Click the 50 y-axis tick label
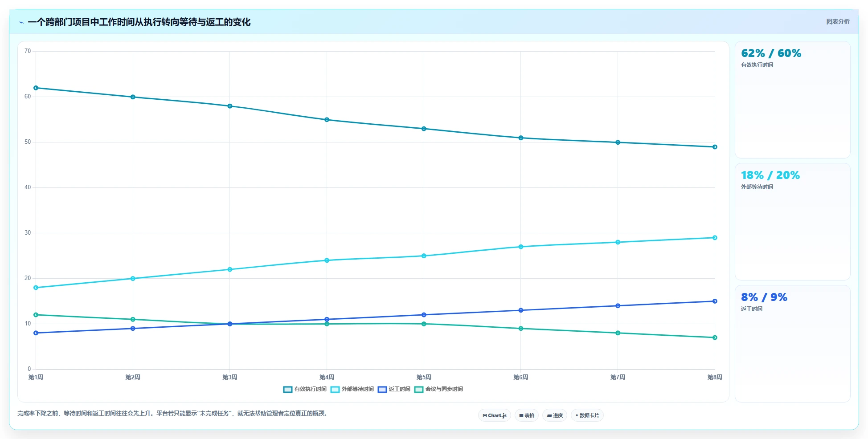 pos(28,142)
